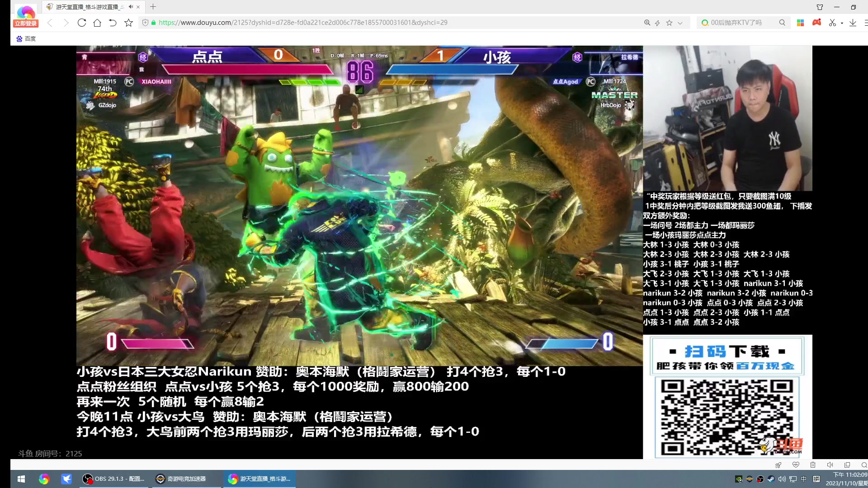This screenshot has width=868, height=488.
Task: Click the status bar zoom magnifier
Action: point(864,465)
